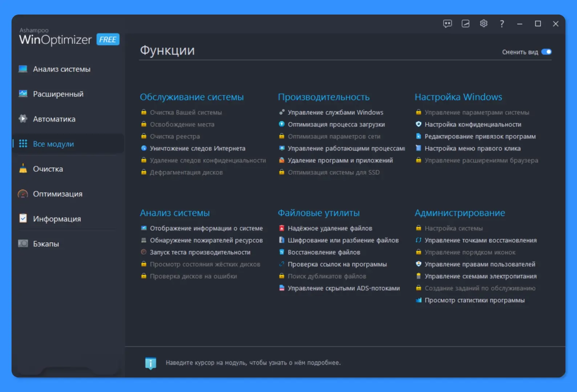Click shredder icon beside Надёжное удаление файлов
Screen dimensions: 577x392
point(282,228)
